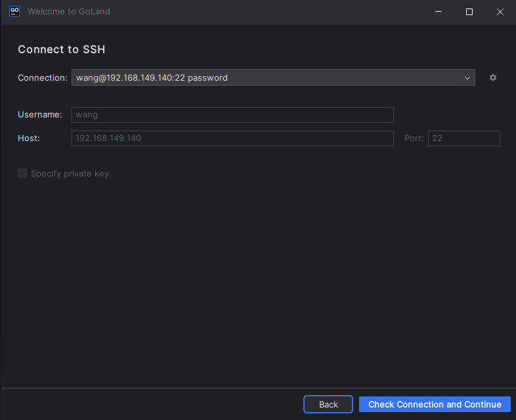Click the Username label
The height and width of the screenshot is (420, 516).
point(40,114)
